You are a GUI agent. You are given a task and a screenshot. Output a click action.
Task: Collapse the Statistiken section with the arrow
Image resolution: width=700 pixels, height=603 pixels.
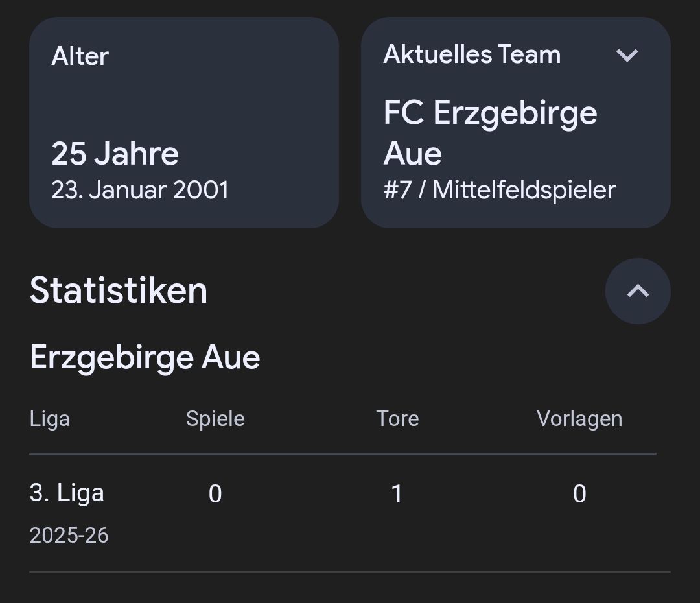(x=638, y=291)
